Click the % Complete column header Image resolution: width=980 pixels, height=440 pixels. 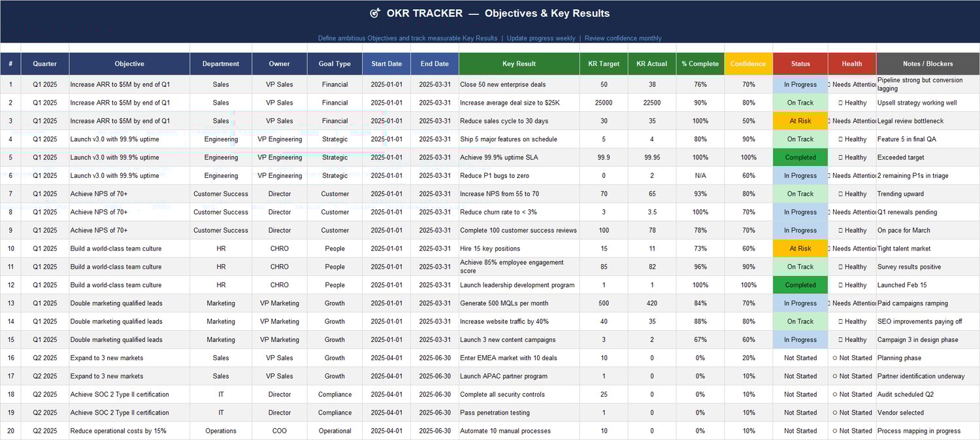(700, 63)
